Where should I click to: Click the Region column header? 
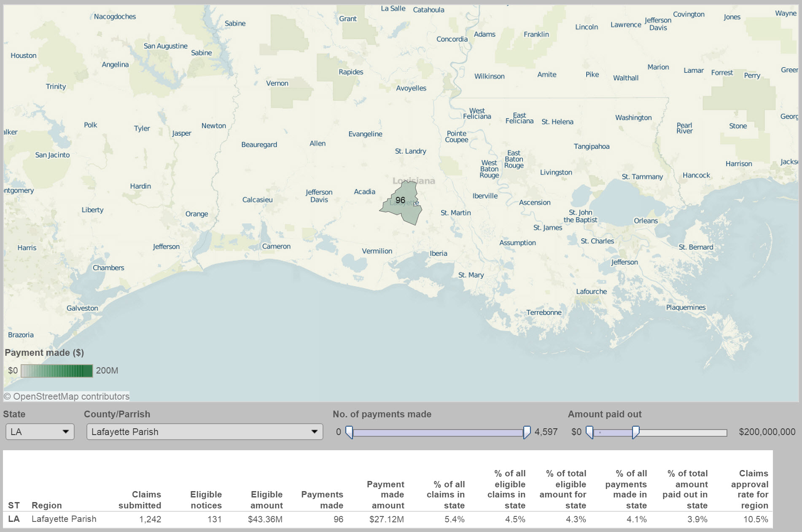click(47, 505)
